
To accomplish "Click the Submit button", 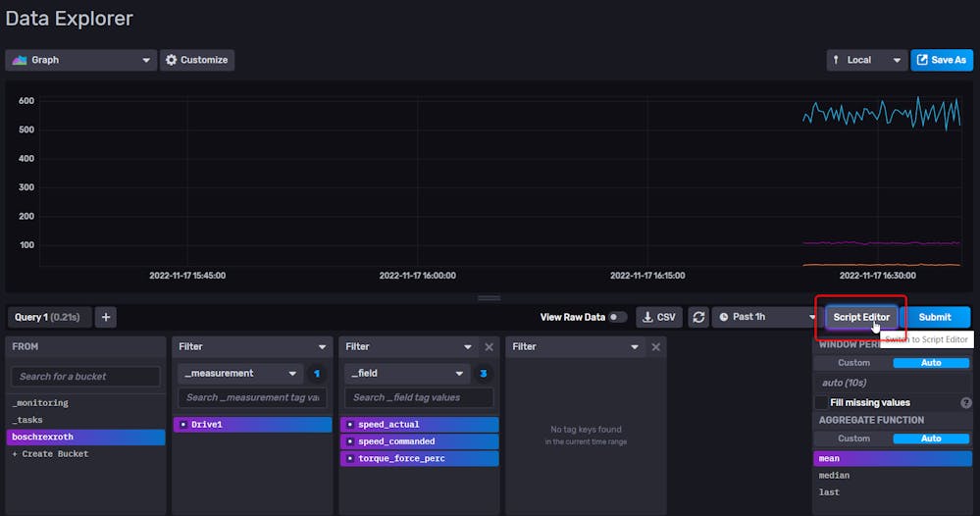I will (x=935, y=317).
